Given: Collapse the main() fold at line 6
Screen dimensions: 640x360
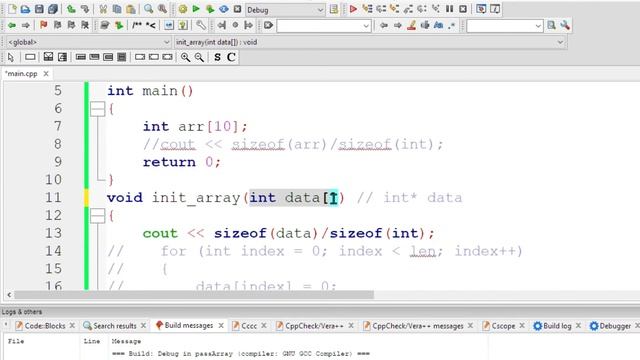Looking at the screenshot, I should tap(98, 109).
